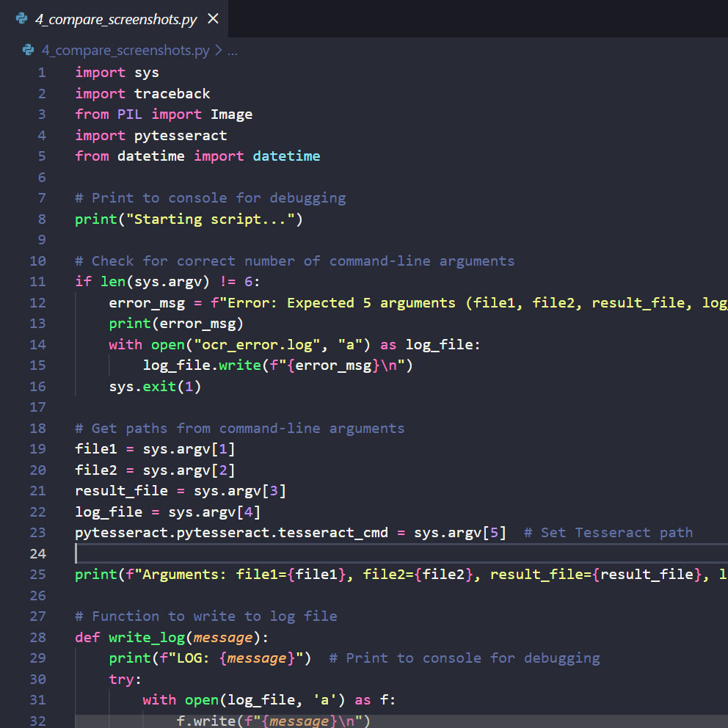
Task: Click the "# Set Tesseract path" comment
Action: (x=608, y=533)
